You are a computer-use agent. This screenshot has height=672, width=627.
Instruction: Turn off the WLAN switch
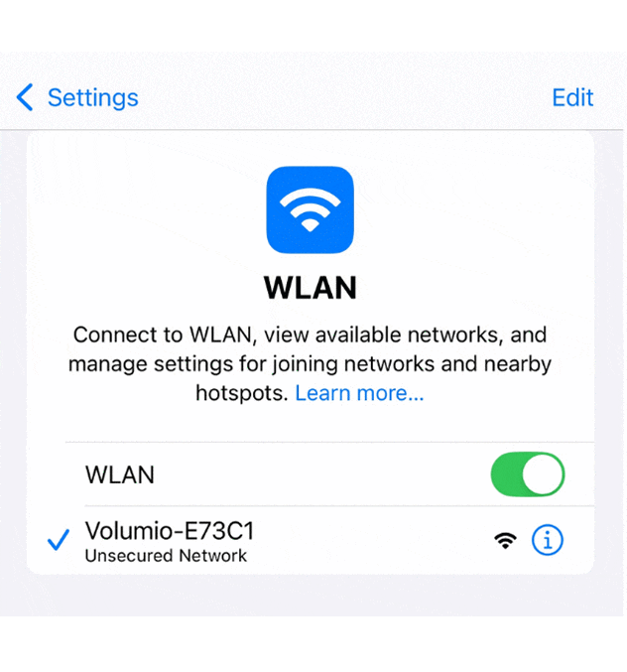(x=528, y=474)
